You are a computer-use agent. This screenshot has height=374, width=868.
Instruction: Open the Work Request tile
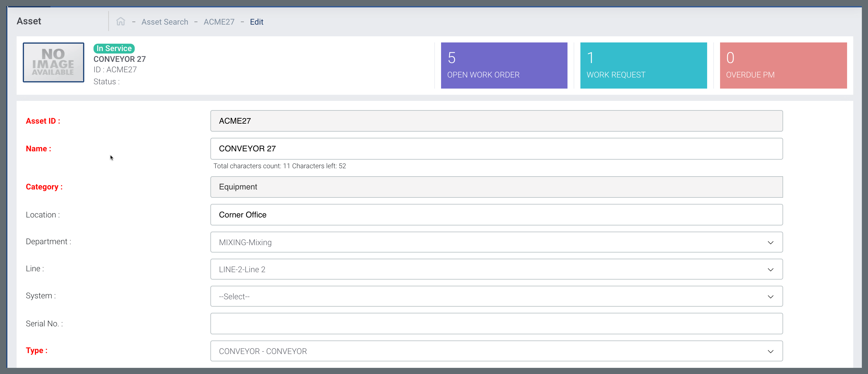click(643, 66)
